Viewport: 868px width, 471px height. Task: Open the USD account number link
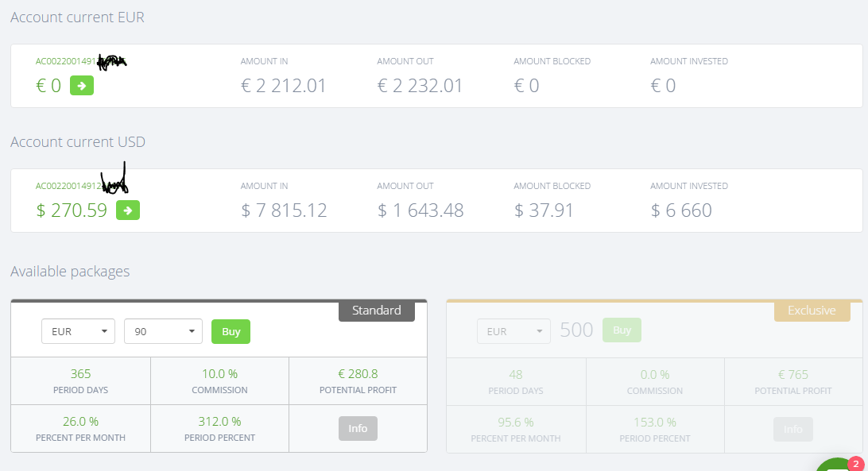coord(68,186)
